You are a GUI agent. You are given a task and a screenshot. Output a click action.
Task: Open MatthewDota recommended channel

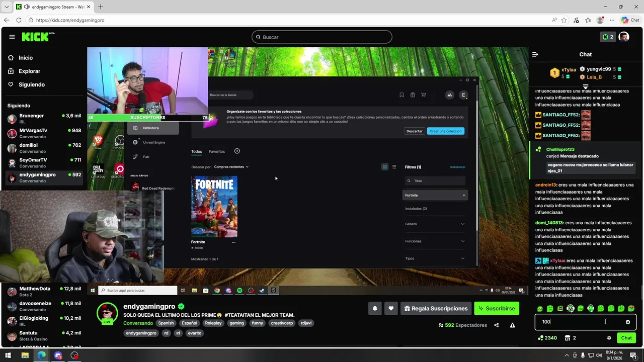tap(44, 292)
